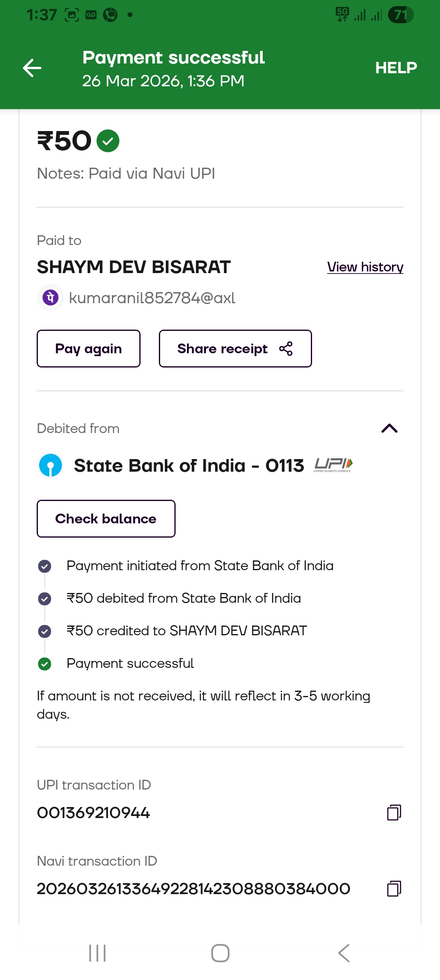The image size is (440, 980).
Task: Tap the UPI logo next to account
Action: [333, 465]
